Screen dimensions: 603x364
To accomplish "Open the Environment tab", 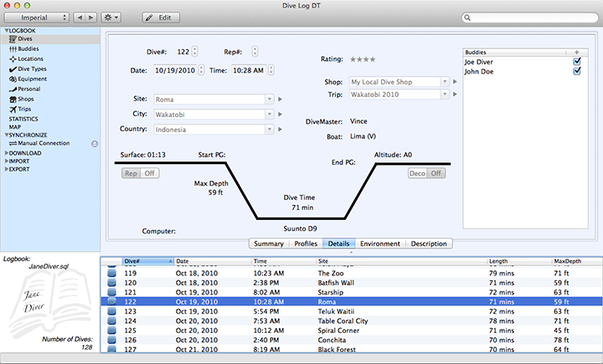I will coord(380,244).
